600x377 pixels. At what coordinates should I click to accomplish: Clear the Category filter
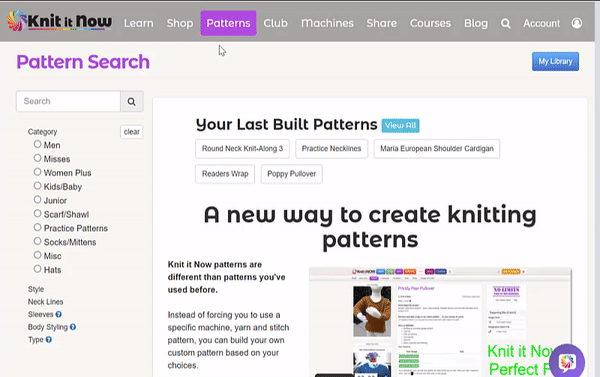pos(132,132)
